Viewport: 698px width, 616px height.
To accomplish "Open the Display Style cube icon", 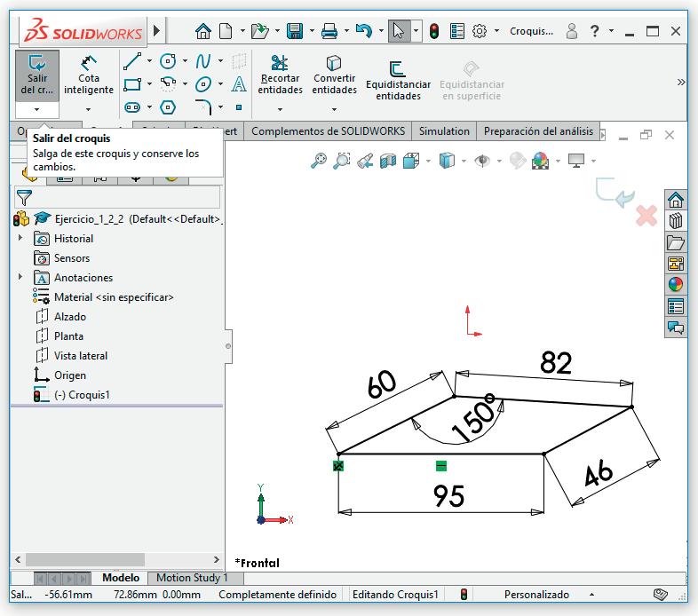I will [447, 161].
